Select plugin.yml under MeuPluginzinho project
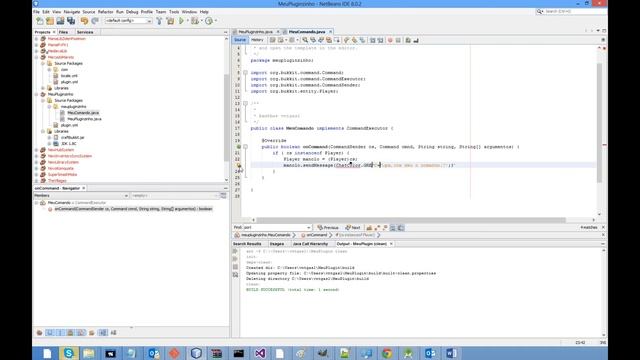The height and width of the screenshot is (360, 640). (69, 125)
